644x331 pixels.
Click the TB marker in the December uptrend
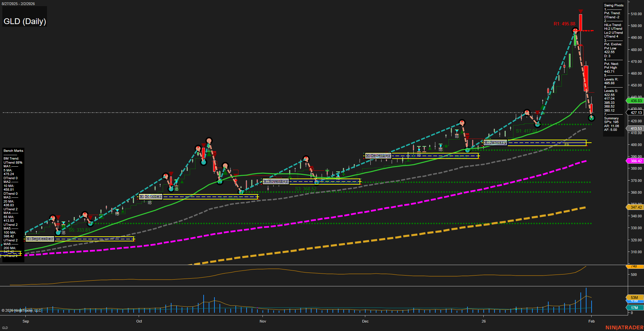(x=440, y=150)
